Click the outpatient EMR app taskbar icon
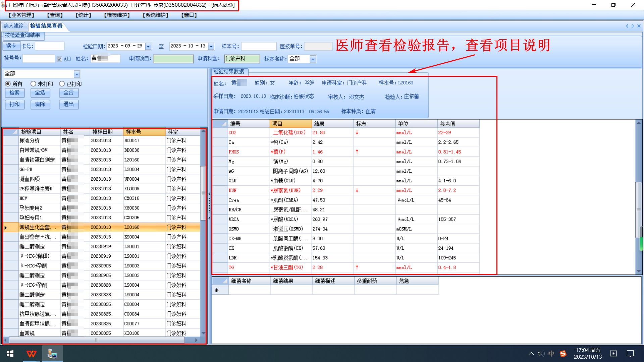This screenshot has height=362, width=644. tap(52, 354)
